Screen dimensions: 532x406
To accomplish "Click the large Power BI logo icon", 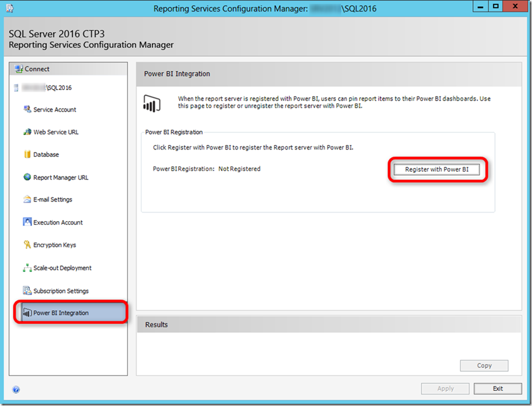I will pos(152,104).
